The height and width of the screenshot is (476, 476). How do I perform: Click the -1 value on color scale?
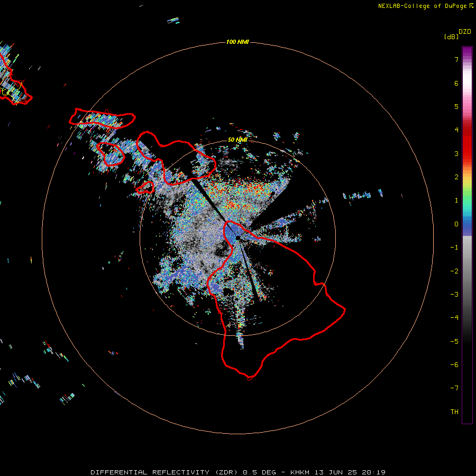tap(454, 248)
